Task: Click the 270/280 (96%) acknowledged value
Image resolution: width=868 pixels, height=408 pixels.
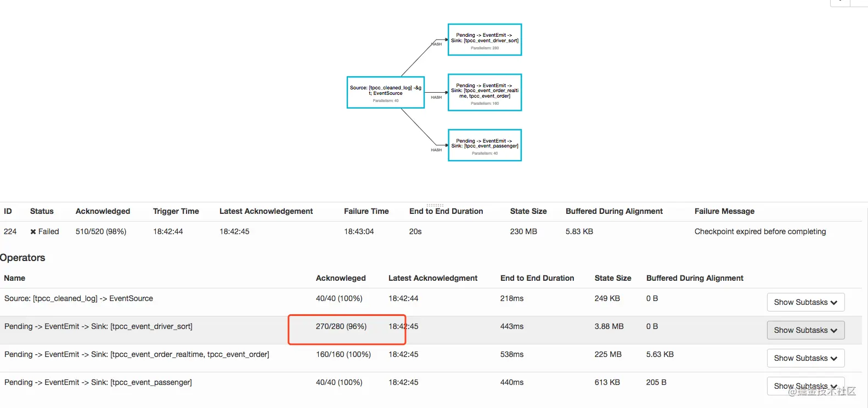Action: coord(341,326)
